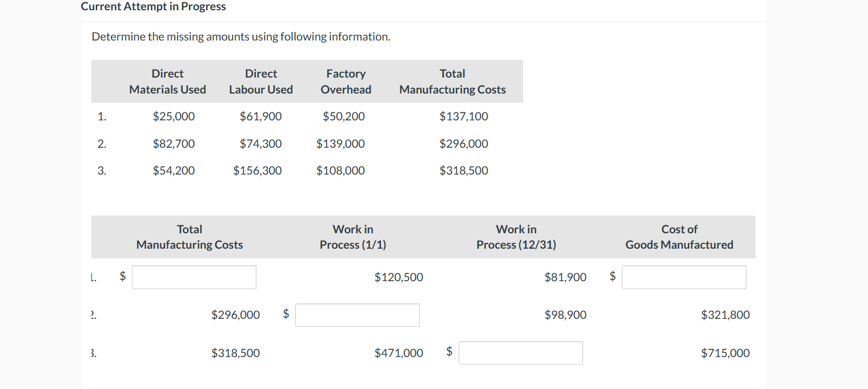868x389 pixels.
Task: Click the Factory Overhead column header
Action: coord(346,82)
